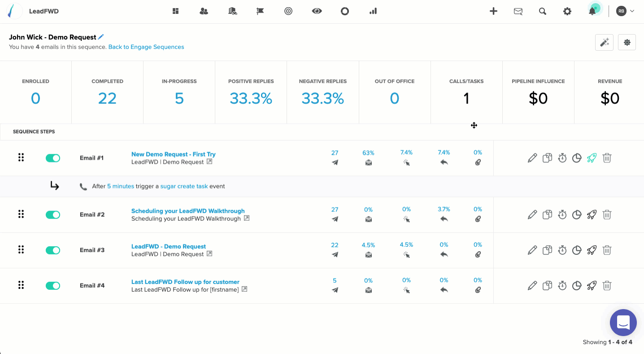Viewport: 644px width, 354px height.
Task: Toggle Email #1 step off
Action: pos(53,158)
